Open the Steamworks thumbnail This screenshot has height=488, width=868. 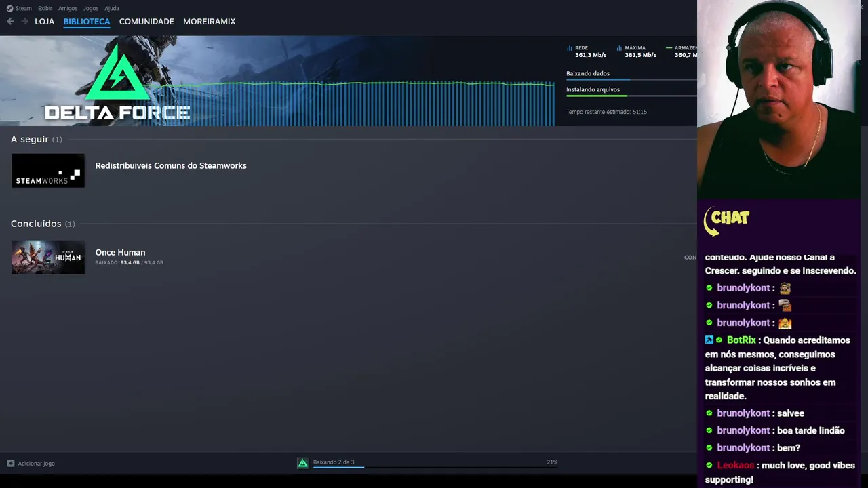48,171
